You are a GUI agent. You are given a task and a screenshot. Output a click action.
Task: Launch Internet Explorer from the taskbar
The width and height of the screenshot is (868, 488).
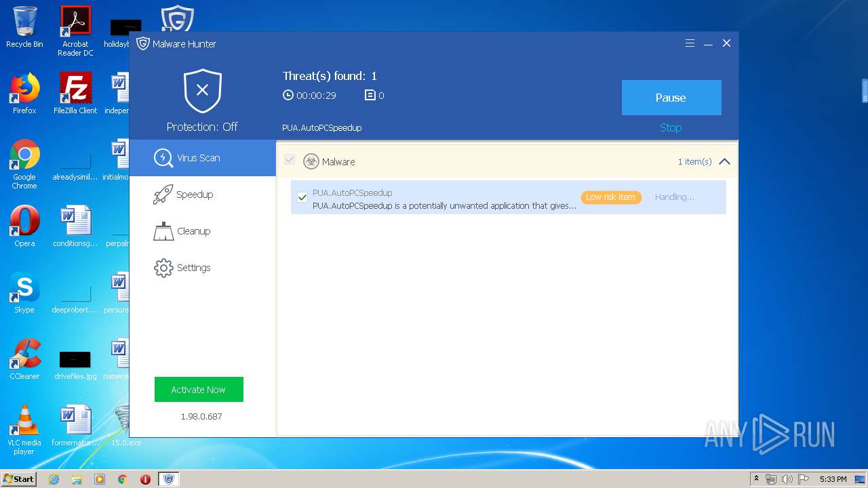[x=54, y=479]
